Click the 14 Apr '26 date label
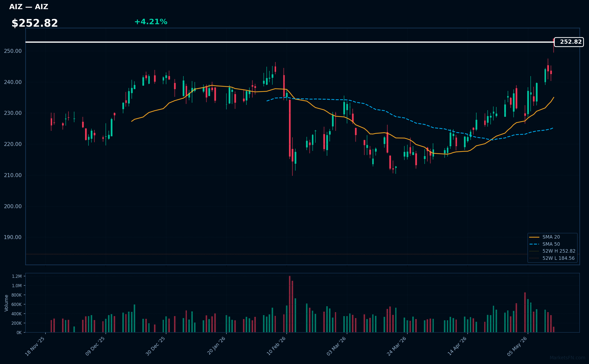 point(457,346)
